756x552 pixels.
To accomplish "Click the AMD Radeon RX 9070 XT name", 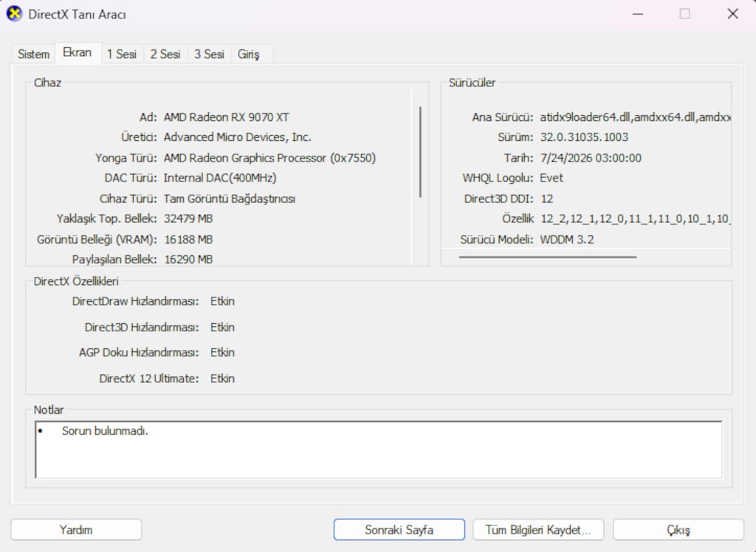I will pos(227,117).
